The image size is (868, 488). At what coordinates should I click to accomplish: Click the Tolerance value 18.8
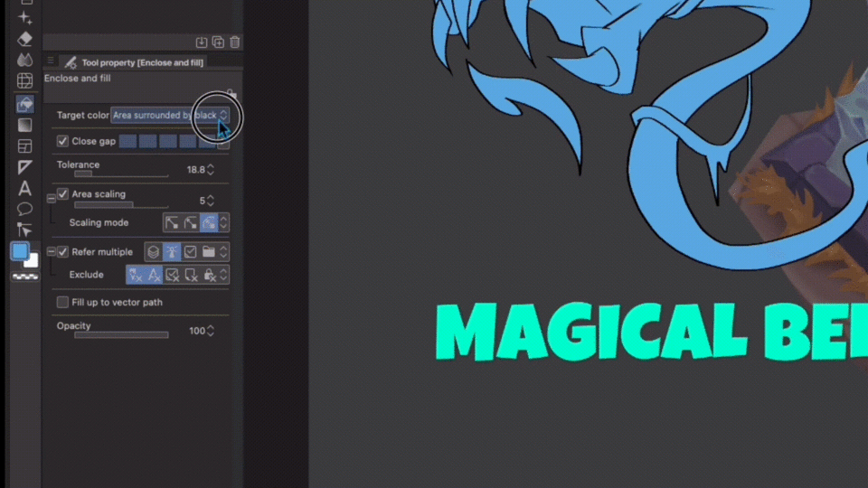tap(196, 170)
